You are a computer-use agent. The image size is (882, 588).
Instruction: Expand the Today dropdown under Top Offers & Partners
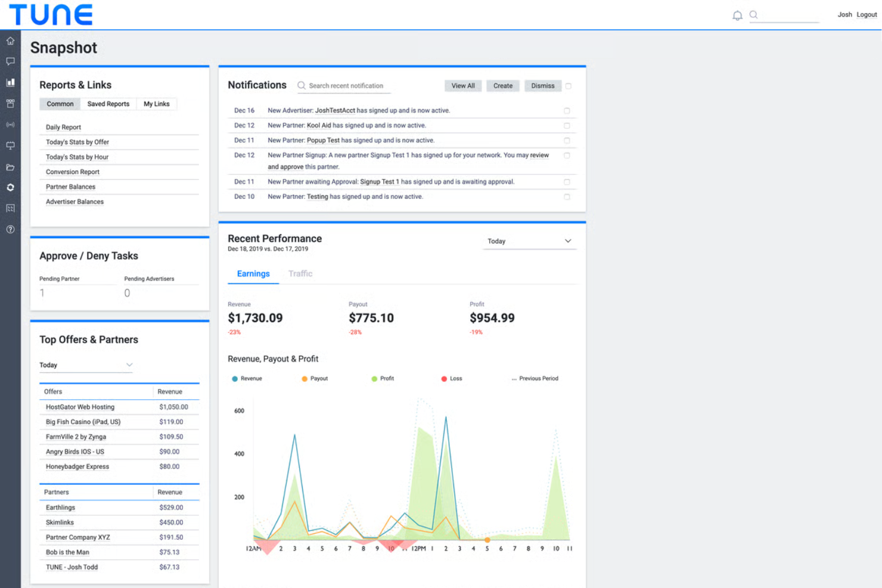(x=86, y=365)
